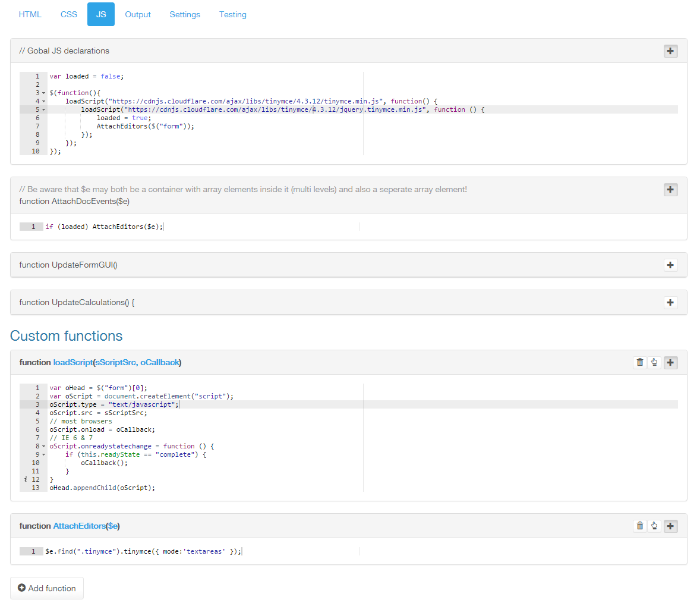Expand the UpdateFormGUI function panel
This screenshot has width=700, height=606.
click(670, 265)
